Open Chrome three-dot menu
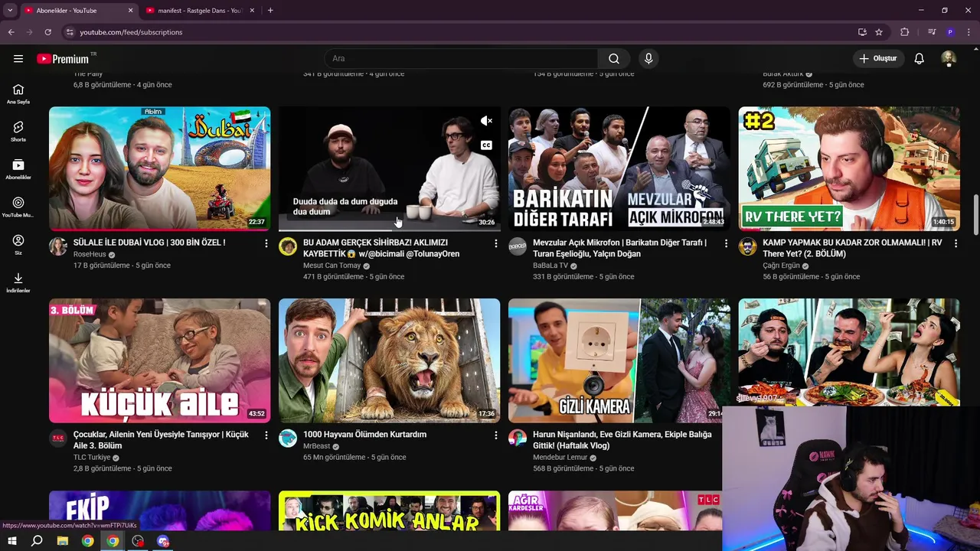Image resolution: width=980 pixels, height=551 pixels. [968, 32]
